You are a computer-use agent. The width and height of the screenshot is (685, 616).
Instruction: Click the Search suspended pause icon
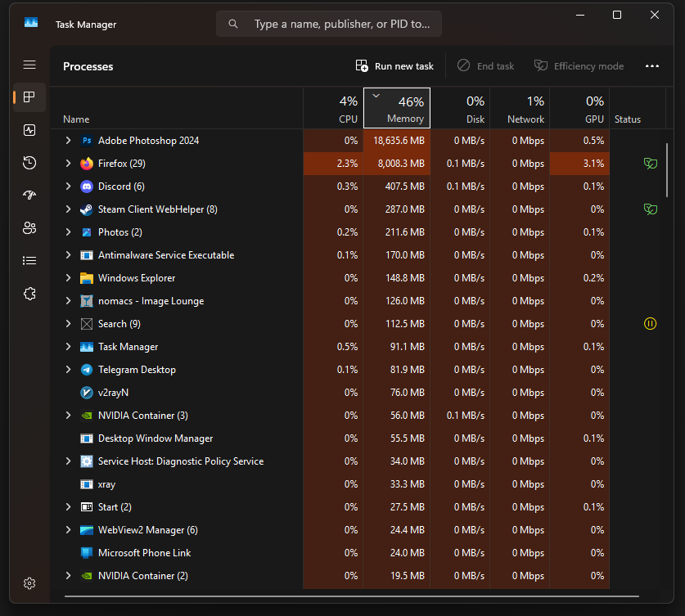point(650,323)
